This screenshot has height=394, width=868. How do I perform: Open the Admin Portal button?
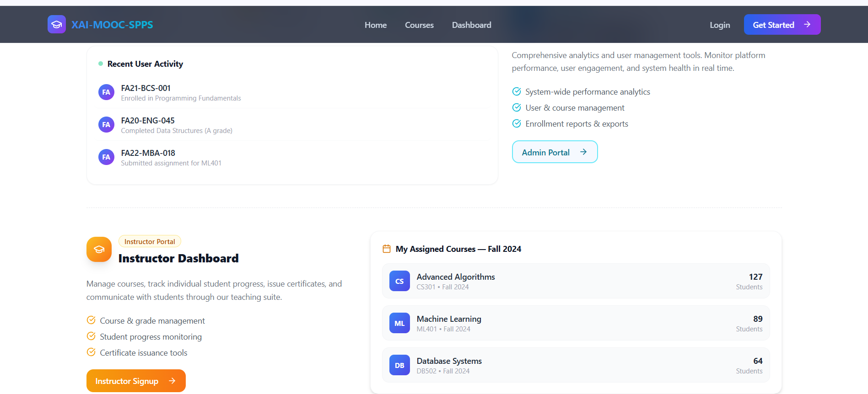pyautogui.click(x=555, y=152)
